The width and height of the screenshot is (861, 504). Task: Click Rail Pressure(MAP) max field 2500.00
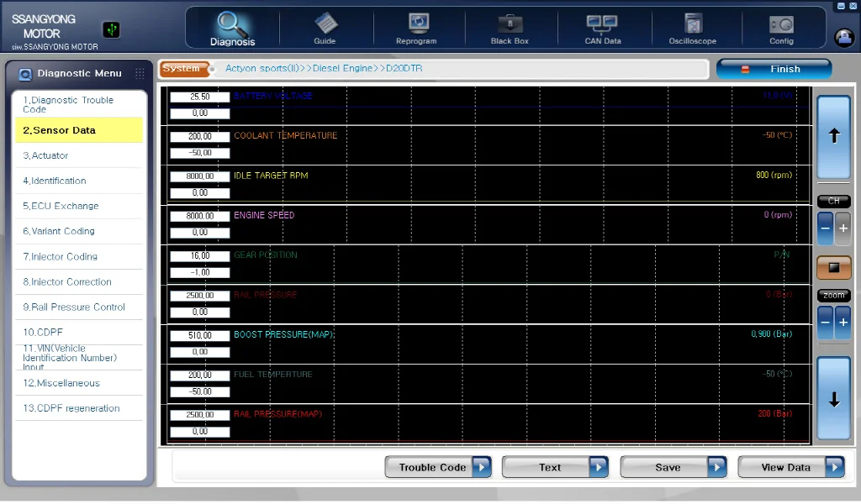click(x=200, y=415)
